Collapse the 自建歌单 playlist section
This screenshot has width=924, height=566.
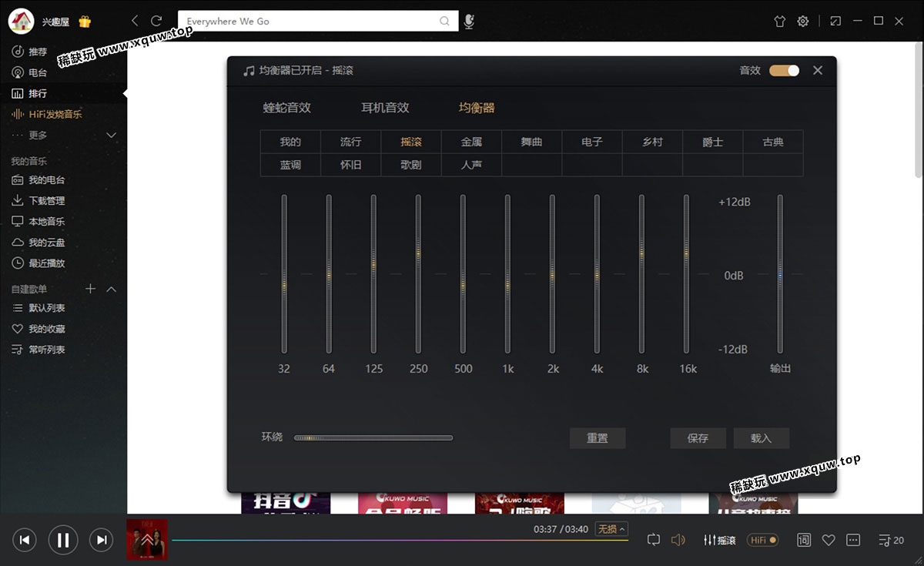(x=111, y=289)
